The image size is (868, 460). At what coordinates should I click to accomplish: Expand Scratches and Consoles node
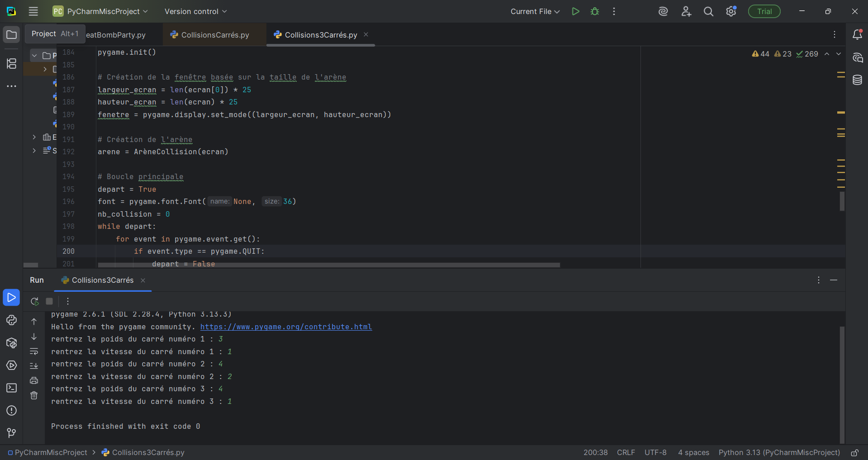tap(34, 151)
